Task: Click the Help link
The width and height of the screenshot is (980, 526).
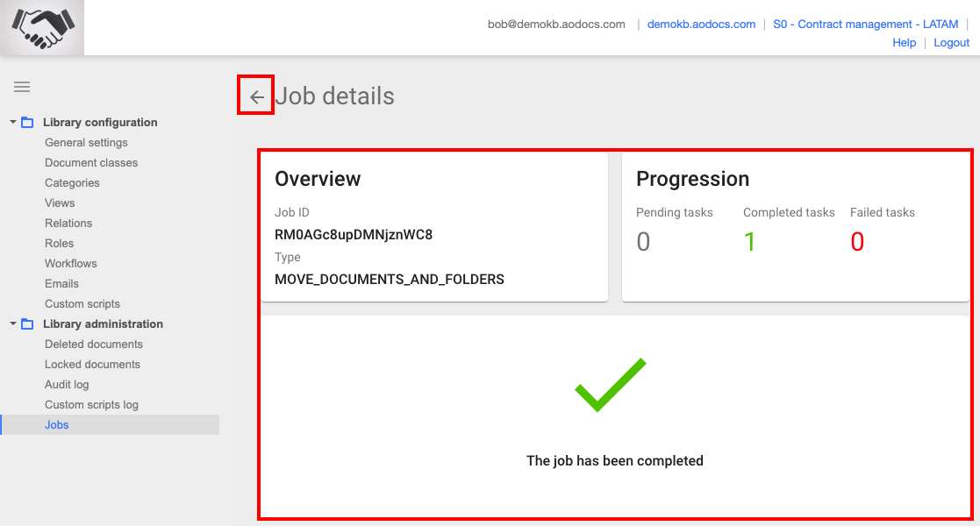Action: 904,43
